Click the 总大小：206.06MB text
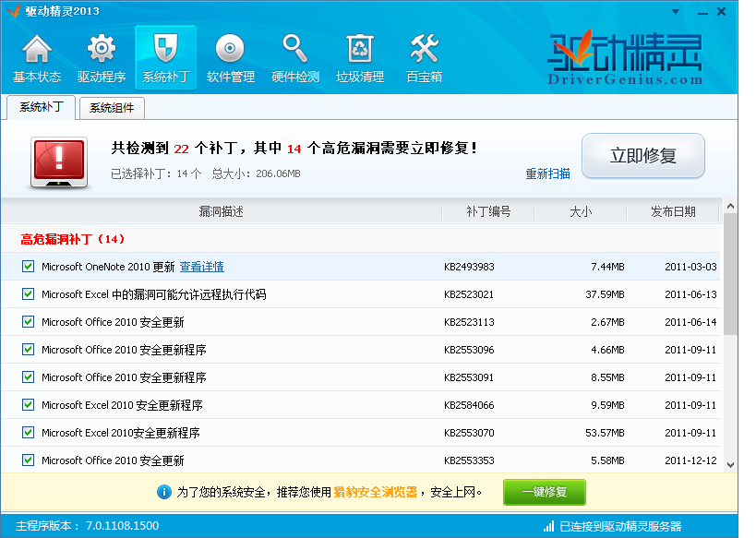This screenshot has width=756, height=538. pos(256,173)
